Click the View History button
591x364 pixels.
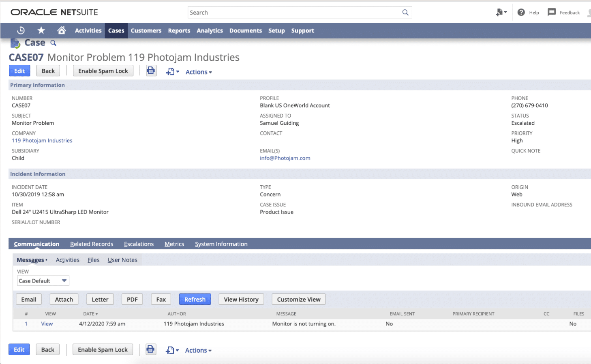coord(241,299)
